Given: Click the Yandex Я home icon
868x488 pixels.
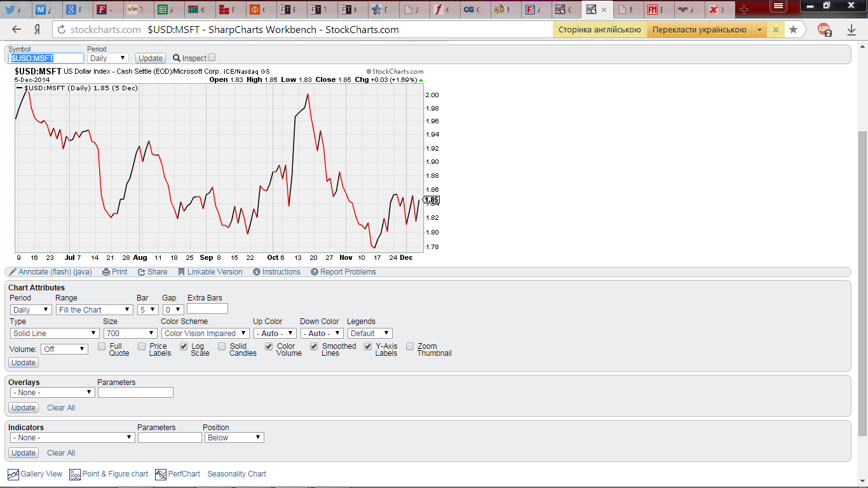Looking at the screenshot, I should pyautogui.click(x=37, y=29).
